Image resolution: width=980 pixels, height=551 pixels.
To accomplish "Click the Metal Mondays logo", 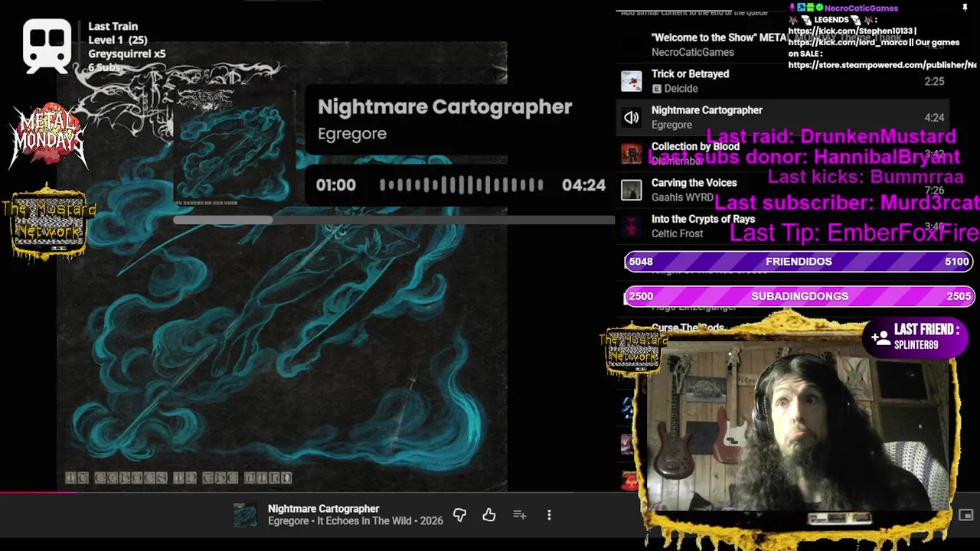I will click(x=47, y=136).
